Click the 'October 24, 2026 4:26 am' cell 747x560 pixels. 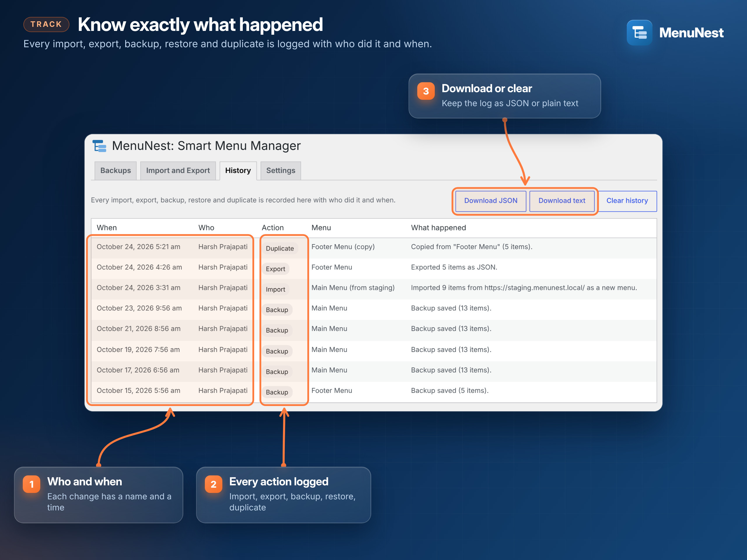139,267
